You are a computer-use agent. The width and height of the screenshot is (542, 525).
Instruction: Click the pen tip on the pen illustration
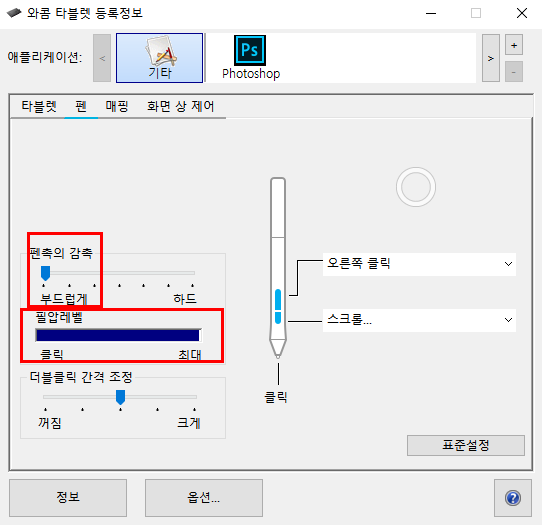coord(278,349)
